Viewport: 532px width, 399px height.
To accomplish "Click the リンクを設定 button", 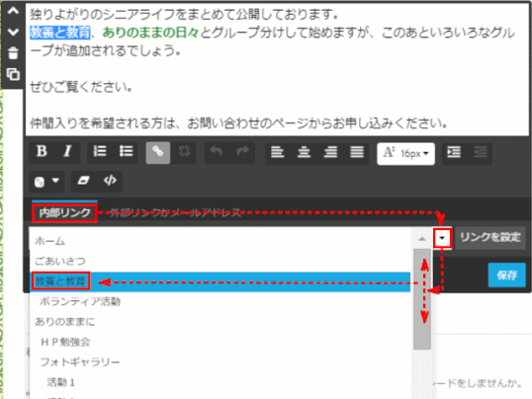I will [x=490, y=237].
